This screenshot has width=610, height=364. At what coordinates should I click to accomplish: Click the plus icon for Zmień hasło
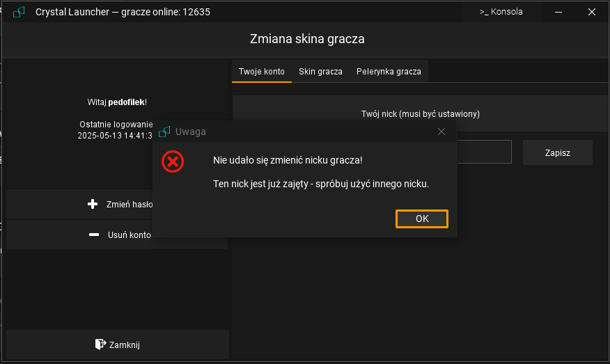tap(93, 205)
